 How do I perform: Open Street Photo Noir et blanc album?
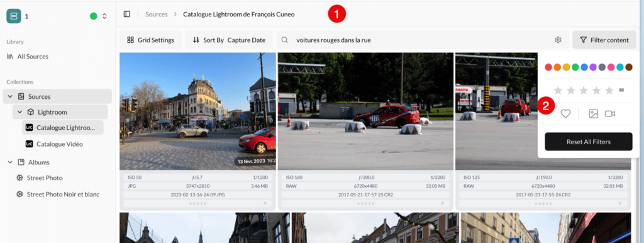pyautogui.click(x=58, y=194)
